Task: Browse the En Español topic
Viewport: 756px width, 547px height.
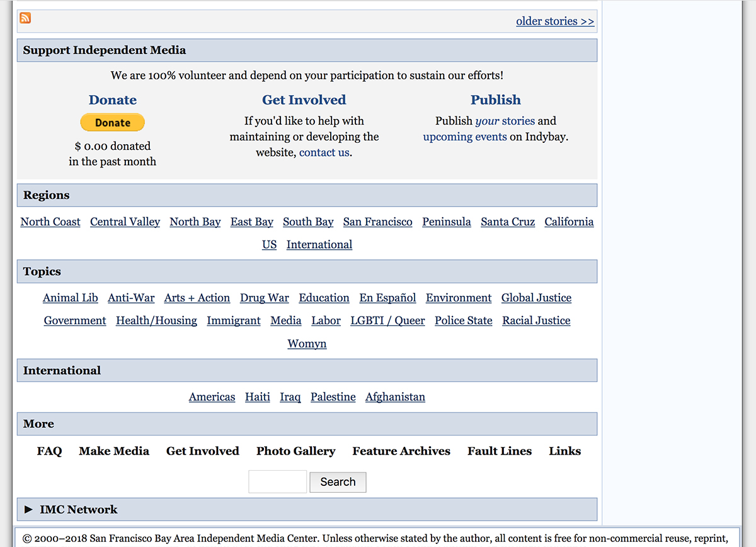Action: click(388, 298)
